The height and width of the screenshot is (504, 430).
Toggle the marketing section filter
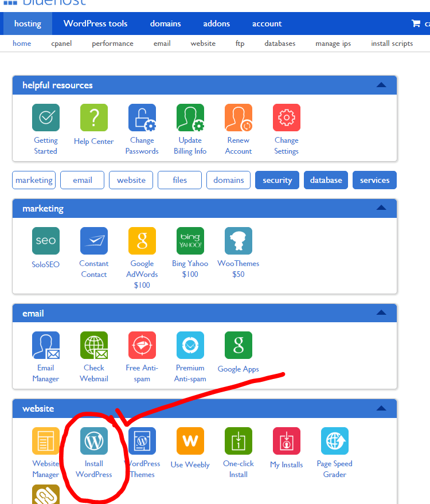(x=34, y=180)
